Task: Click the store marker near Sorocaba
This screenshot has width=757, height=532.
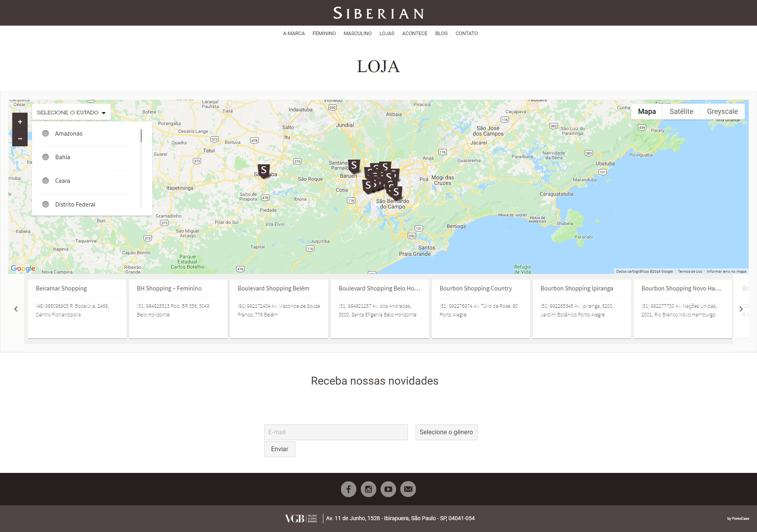Action: (x=264, y=171)
